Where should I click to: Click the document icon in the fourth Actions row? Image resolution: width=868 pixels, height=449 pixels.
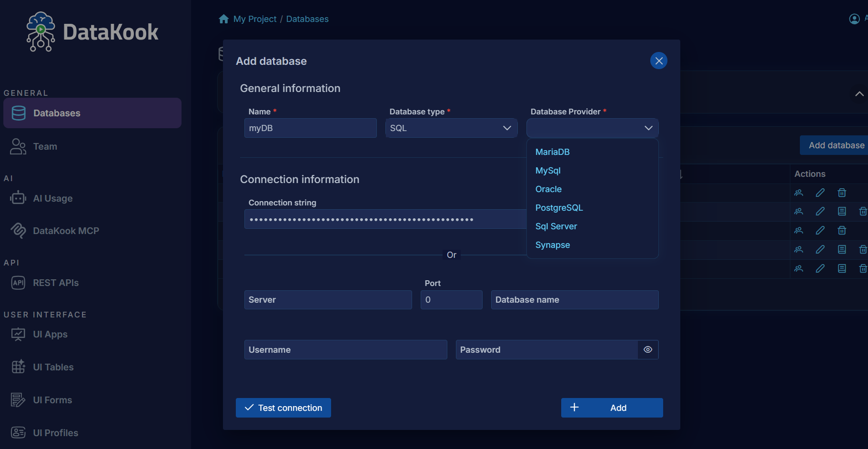coord(842,249)
